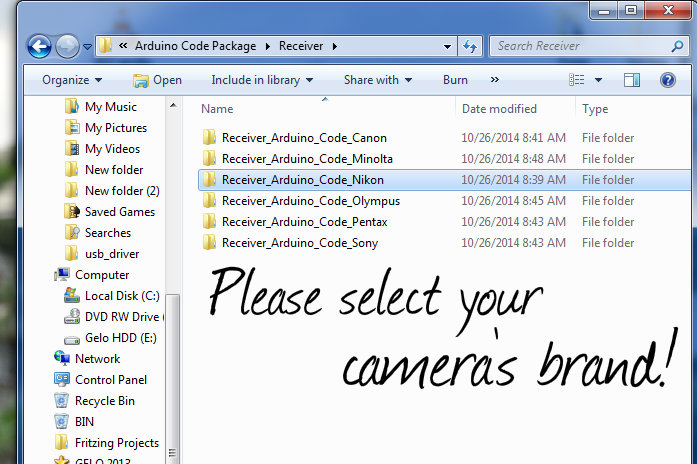Click the Canon folder's icon

click(x=209, y=137)
